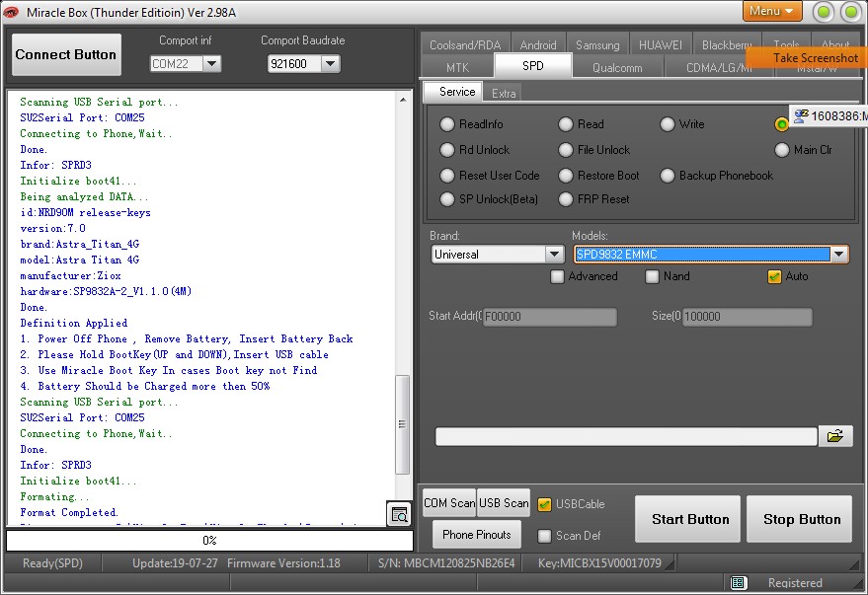Open the Comport inf COM22 dropdown
868x595 pixels.
click(x=212, y=64)
